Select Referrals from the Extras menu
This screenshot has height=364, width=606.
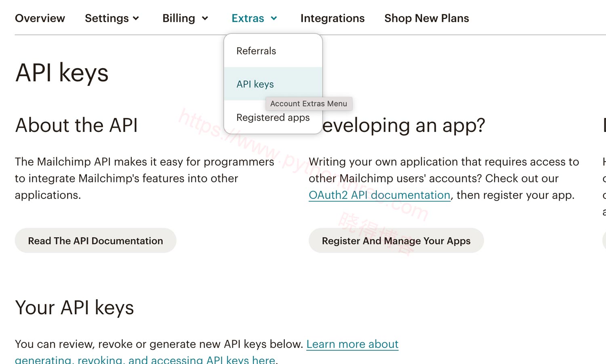point(273,51)
